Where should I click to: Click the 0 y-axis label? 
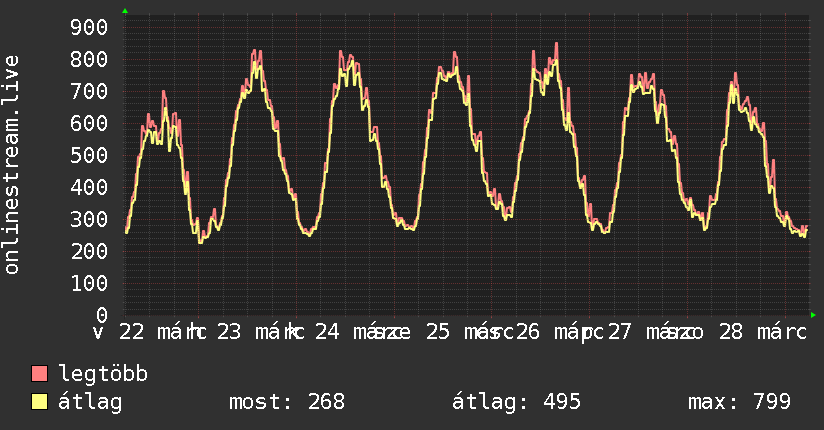pyautogui.click(x=102, y=315)
